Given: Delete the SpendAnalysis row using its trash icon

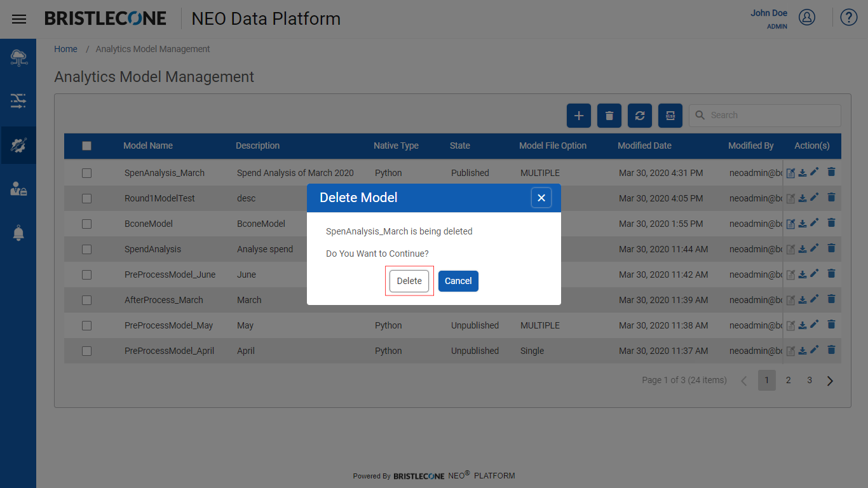Looking at the screenshot, I should pyautogui.click(x=831, y=248).
